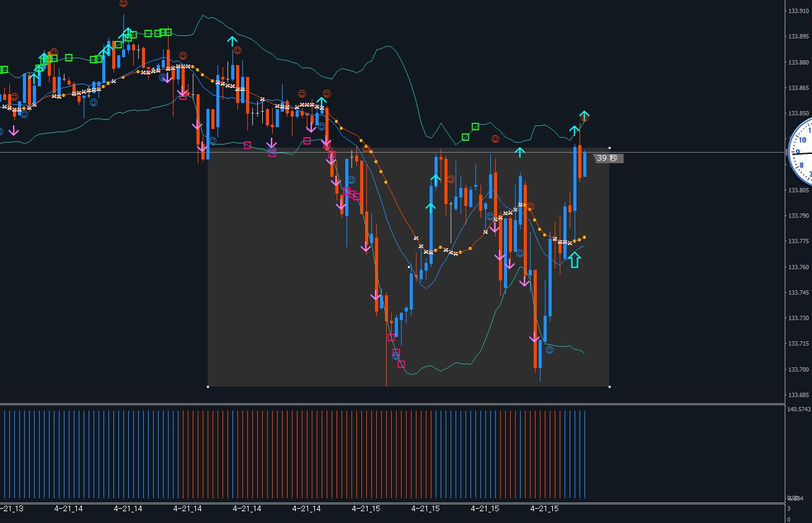
Task: Click the large hollow cyan up arrow
Action: coord(574,259)
